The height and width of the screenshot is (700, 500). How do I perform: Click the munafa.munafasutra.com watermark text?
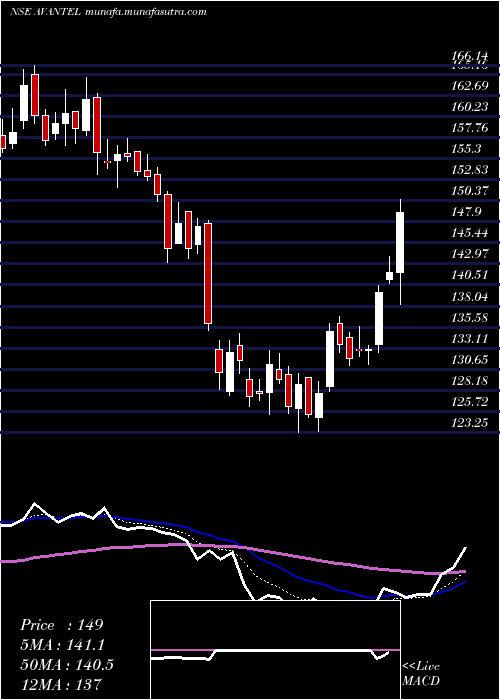tap(145, 12)
